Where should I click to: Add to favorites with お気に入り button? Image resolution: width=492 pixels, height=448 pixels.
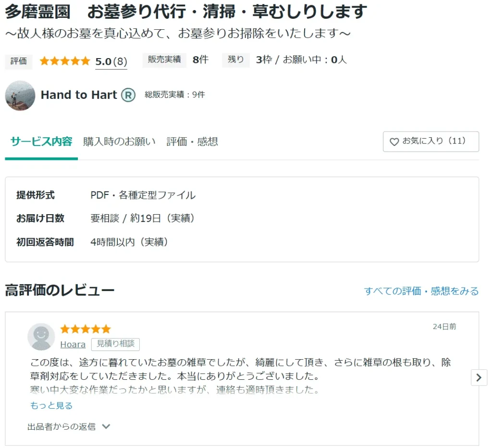430,142
